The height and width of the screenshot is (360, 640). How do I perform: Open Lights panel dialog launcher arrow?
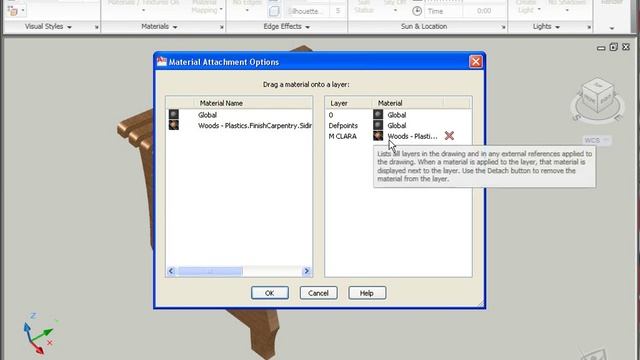tap(589, 27)
